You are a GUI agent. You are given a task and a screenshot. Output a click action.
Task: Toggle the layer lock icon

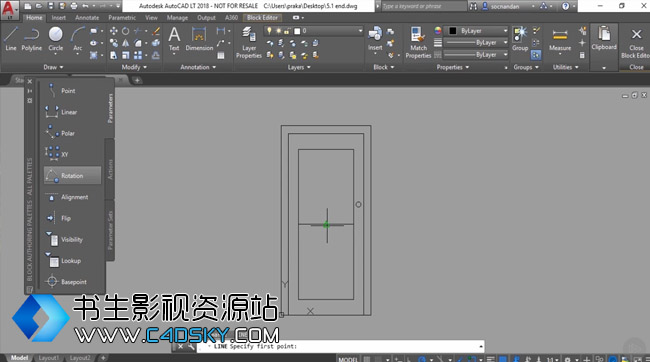[286, 31]
